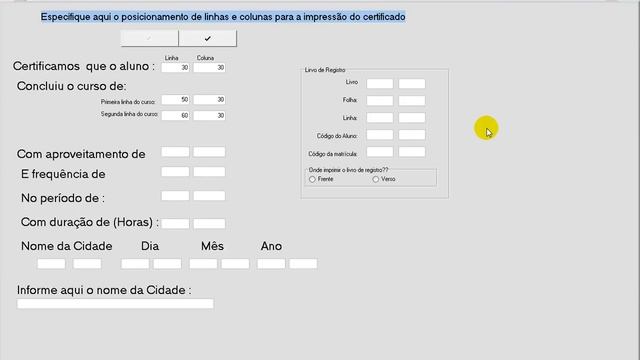Focus the left 'Livro' field in Livro de Registro
Viewport: 640px width, 360px height.
coord(380,84)
